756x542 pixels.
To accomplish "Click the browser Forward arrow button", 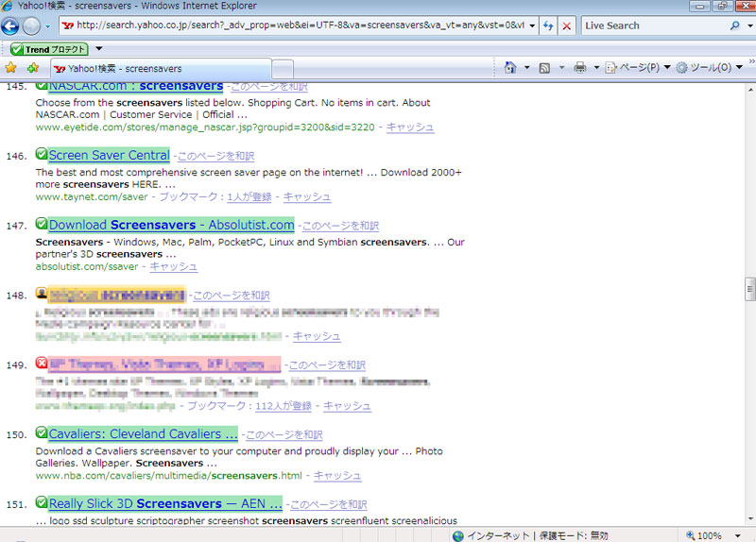I will pyautogui.click(x=31, y=26).
